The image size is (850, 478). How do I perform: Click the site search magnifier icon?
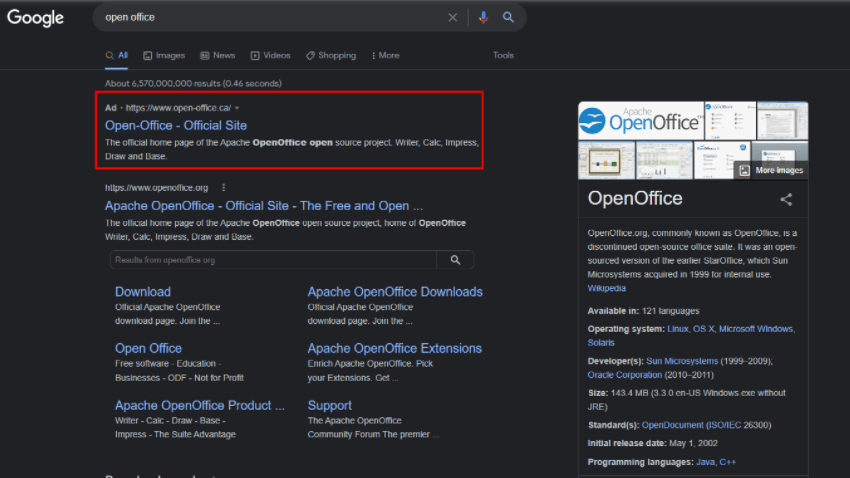click(x=455, y=260)
